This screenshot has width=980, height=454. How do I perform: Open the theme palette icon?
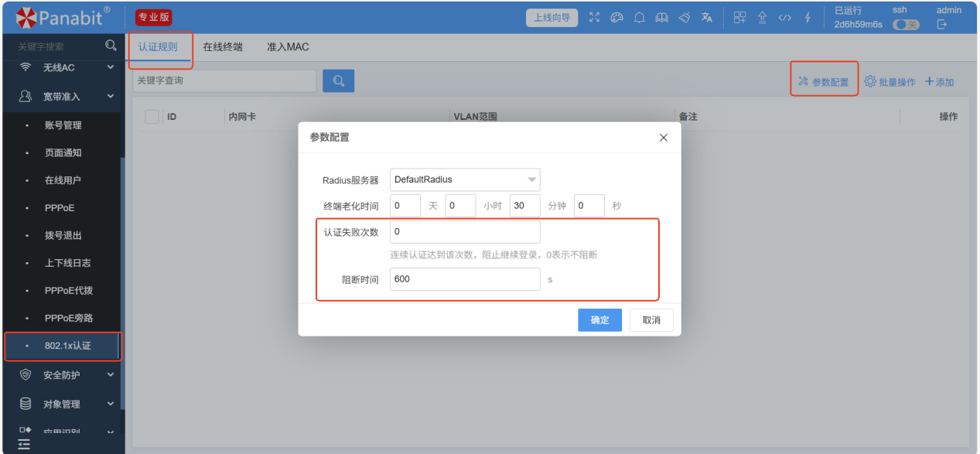(x=616, y=18)
